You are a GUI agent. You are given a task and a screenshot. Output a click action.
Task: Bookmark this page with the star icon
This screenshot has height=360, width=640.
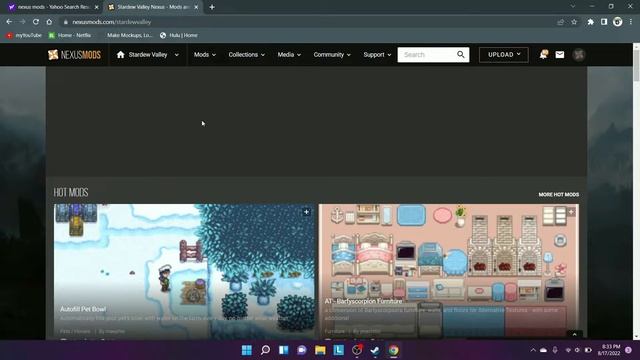point(574,22)
